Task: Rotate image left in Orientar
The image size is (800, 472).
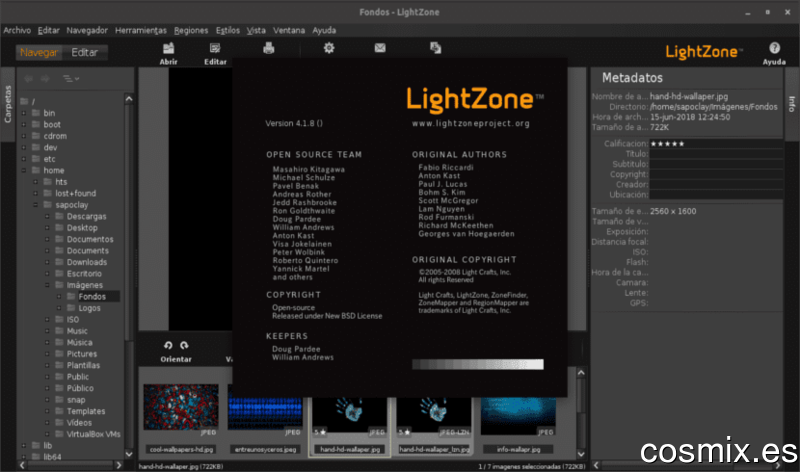Action: click(168, 345)
